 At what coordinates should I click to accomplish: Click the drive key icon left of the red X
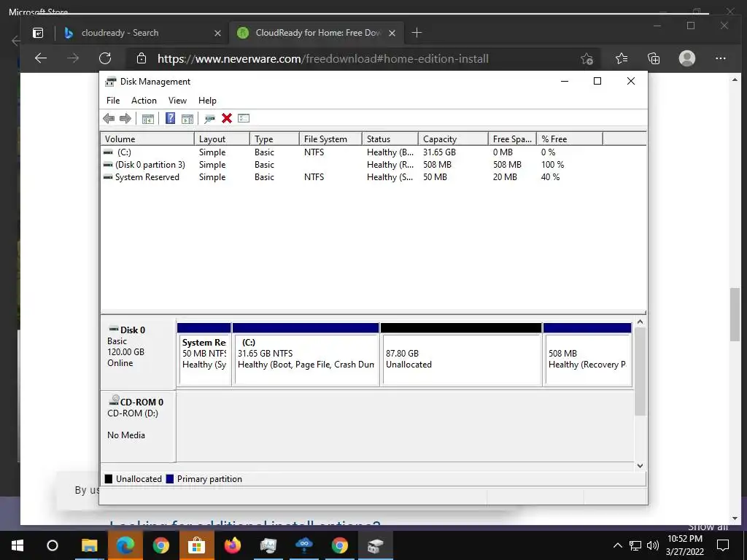(209, 119)
